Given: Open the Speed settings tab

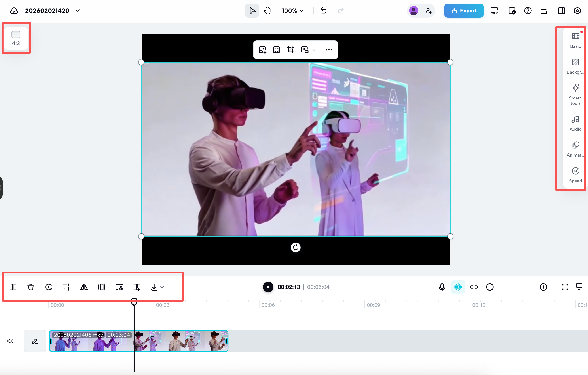Looking at the screenshot, I should (x=575, y=175).
